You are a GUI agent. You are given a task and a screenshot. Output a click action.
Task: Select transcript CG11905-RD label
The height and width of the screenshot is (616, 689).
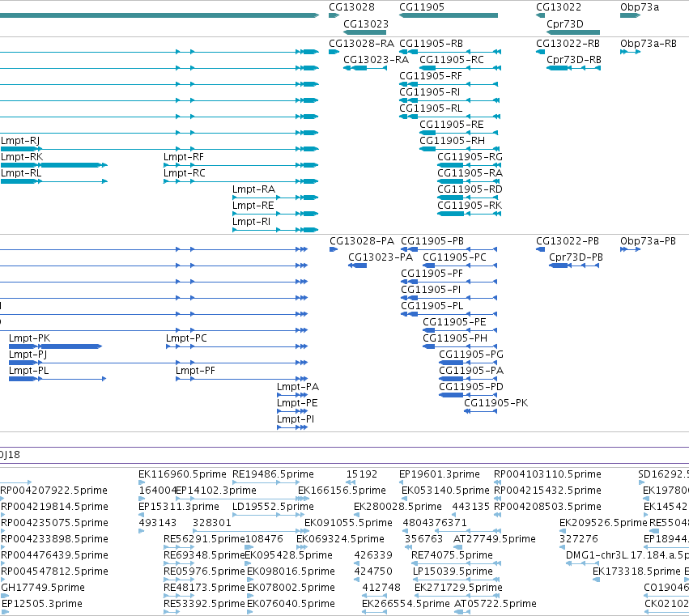[470, 189]
